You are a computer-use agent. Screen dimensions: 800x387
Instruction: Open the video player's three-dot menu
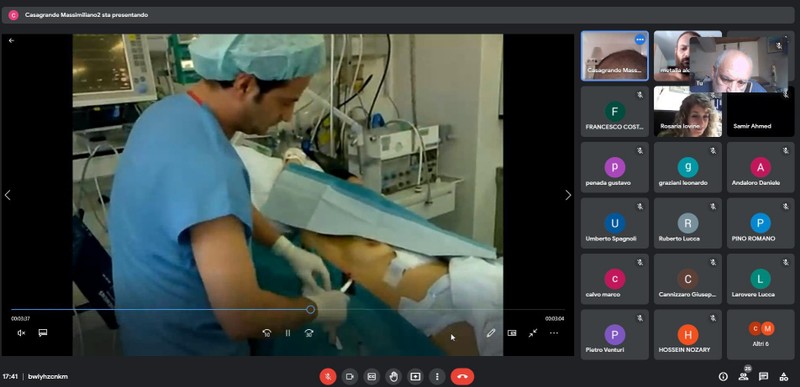[x=554, y=333]
